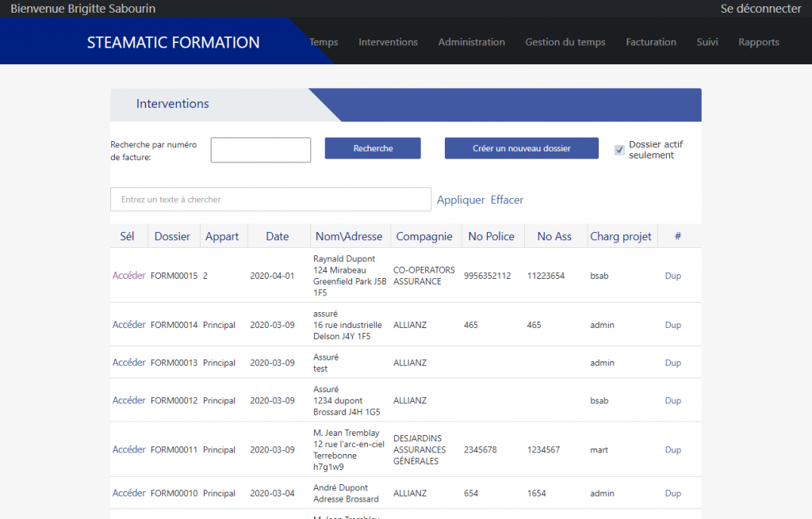Viewport: 812px width, 519px height.
Task: Click the date 2020-03-04 cell
Action: (x=273, y=493)
